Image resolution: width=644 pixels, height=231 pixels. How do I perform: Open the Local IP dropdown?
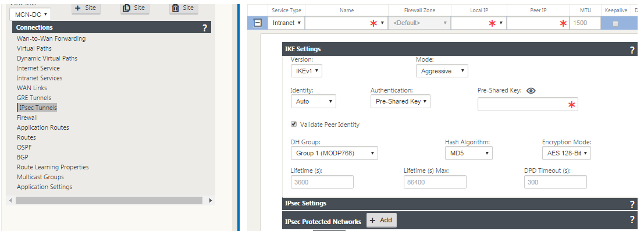[478, 23]
